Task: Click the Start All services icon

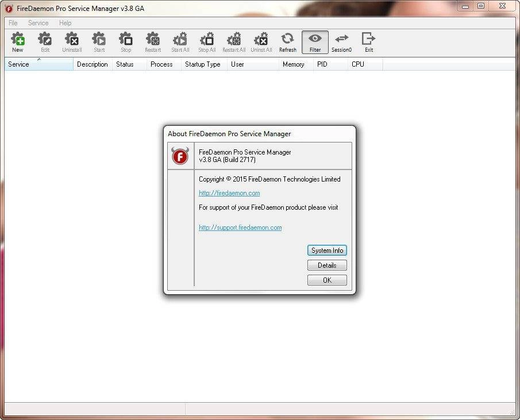Action: pyautogui.click(x=180, y=42)
